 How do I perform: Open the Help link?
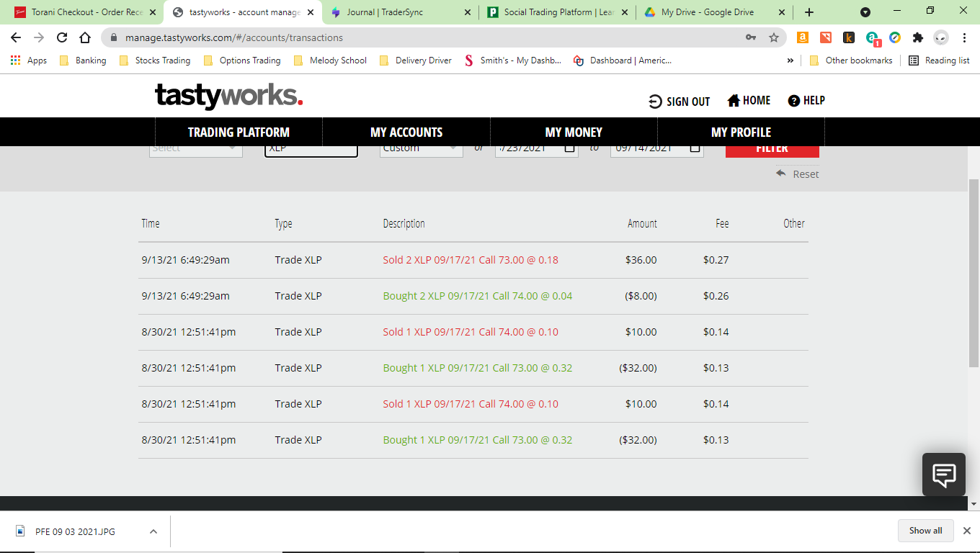(x=806, y=101)
